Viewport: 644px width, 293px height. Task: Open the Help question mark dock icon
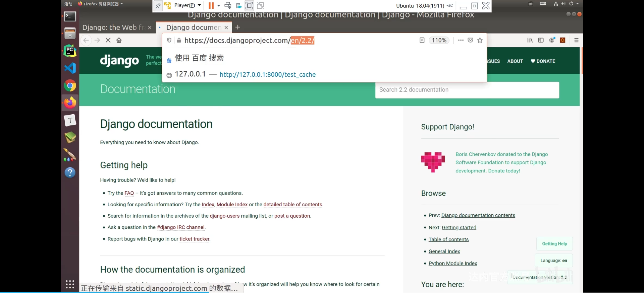point(70,173)
